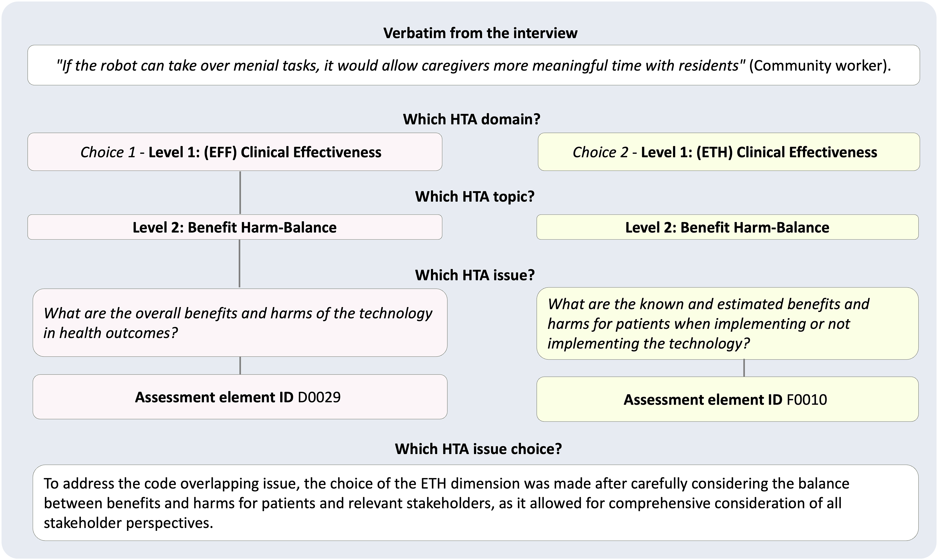Choose Choice 2 ETH Clinical Effectiveness box
The width and height of the screenshot is (938, 560).
click(x=729, y=152)
